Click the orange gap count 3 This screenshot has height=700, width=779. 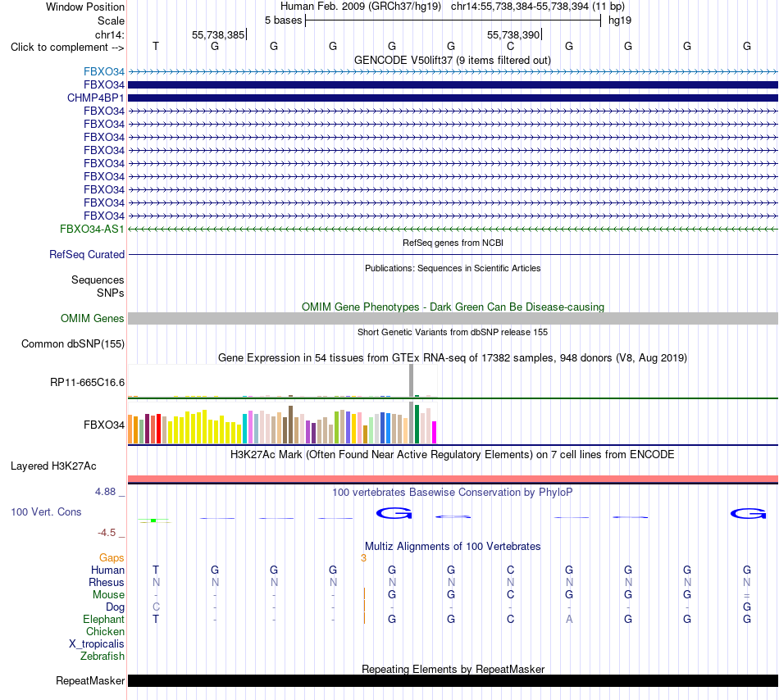pyautogui.click(x=363, y=557)
